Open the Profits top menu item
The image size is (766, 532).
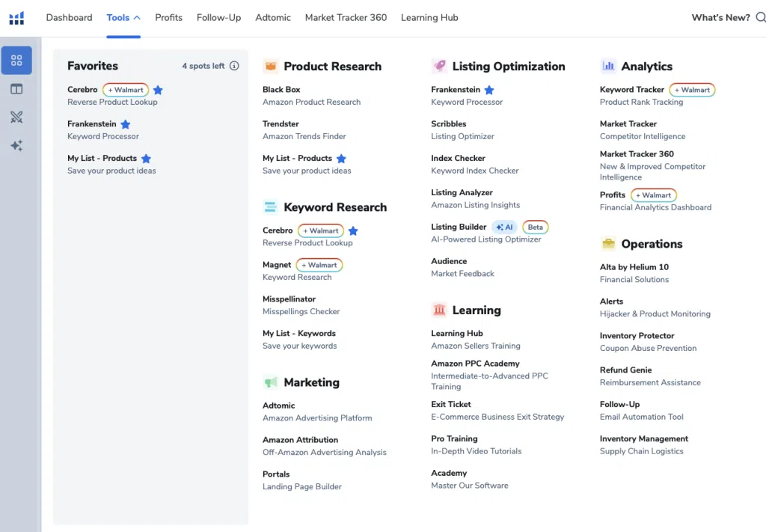click(168, 18)
